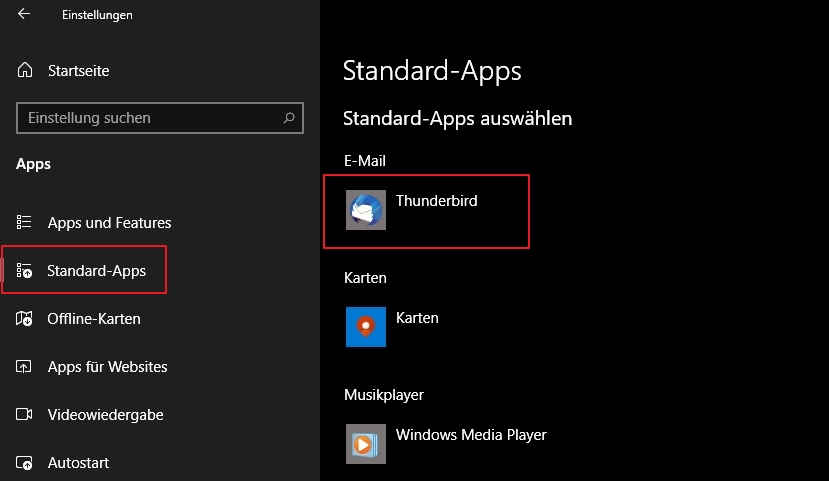Screen dimensions: 829x481
Task: Click the Offline-Karten map icon
Action: (x=25, y=319)
